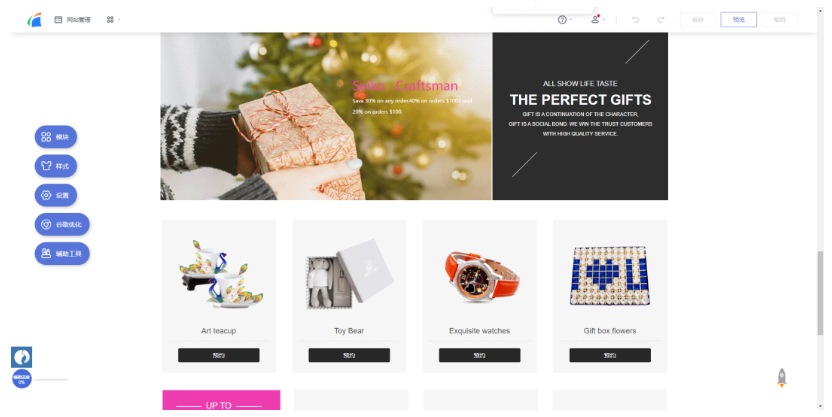Click the redo arrow in the top bar
This screenshot has height=417, width=832.
click(x=661, y=20)
